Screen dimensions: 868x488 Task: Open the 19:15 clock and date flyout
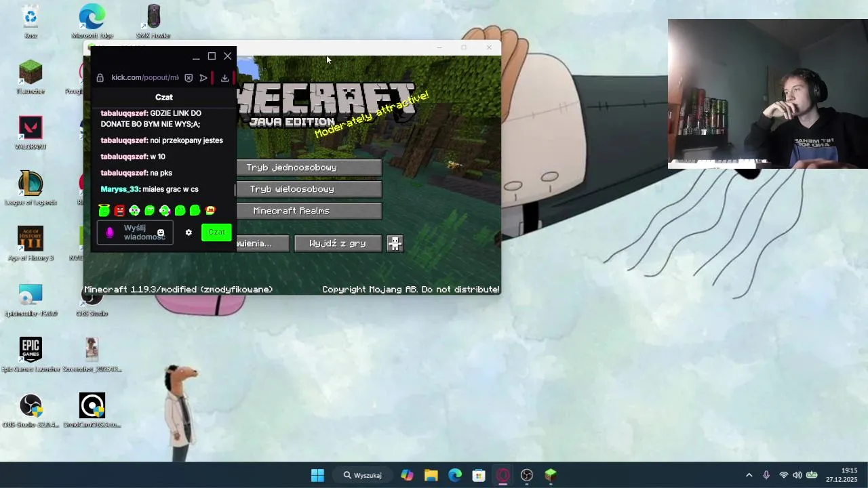pos(842,475)
